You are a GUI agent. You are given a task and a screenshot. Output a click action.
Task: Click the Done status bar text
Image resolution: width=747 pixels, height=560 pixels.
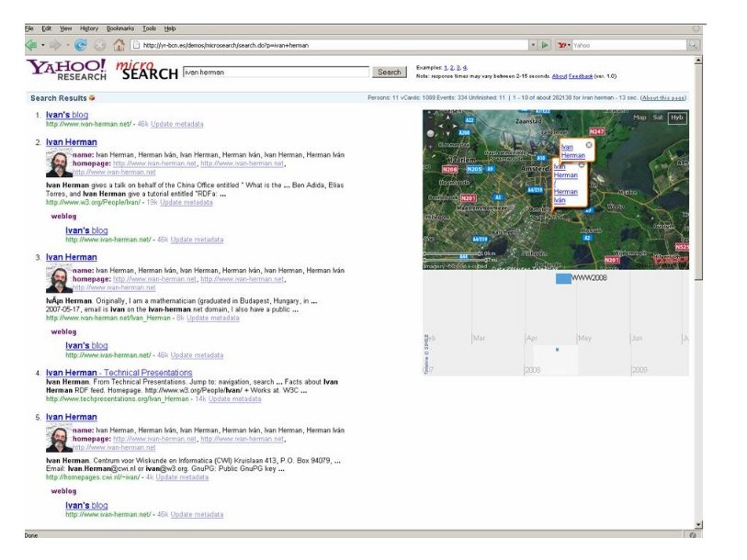(31, 536)
